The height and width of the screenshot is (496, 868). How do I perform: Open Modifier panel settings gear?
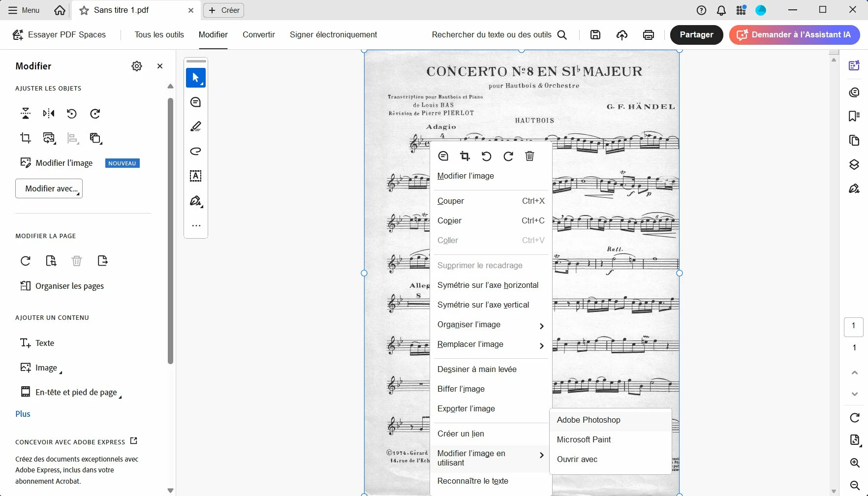click(x=137, y=66)
